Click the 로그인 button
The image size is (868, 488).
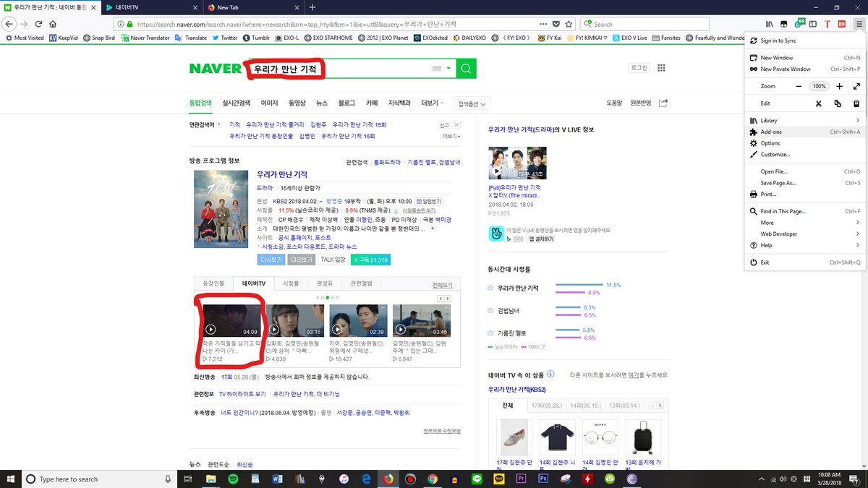point(639,68)
